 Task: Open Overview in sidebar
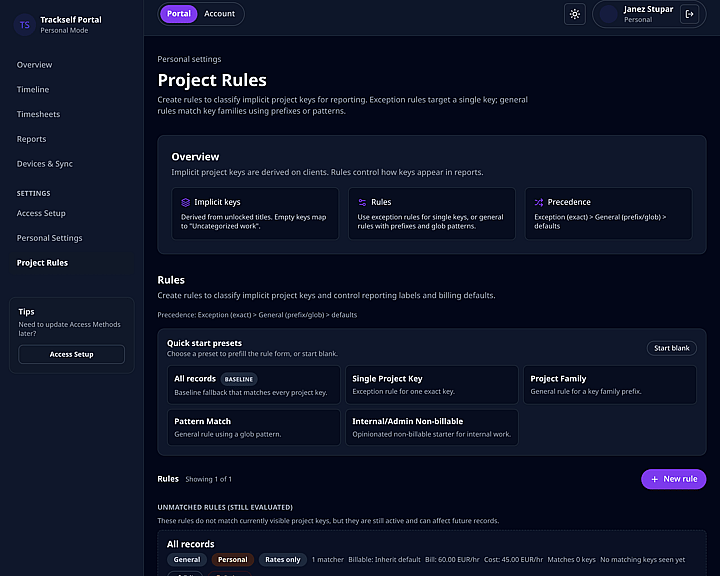coord(34,65)
